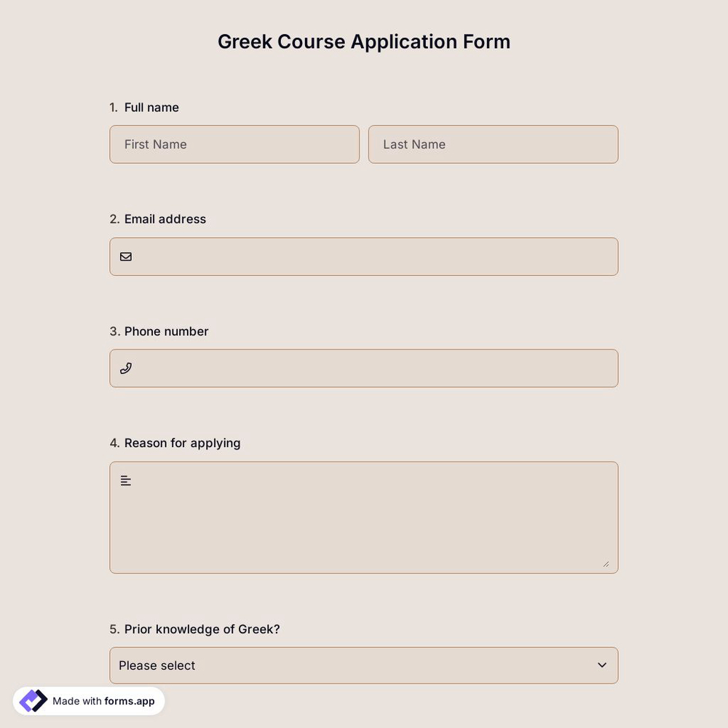Click the purple logo inside the badge
The width and height of the screenshot is (728, 728).
coord(32,700)
